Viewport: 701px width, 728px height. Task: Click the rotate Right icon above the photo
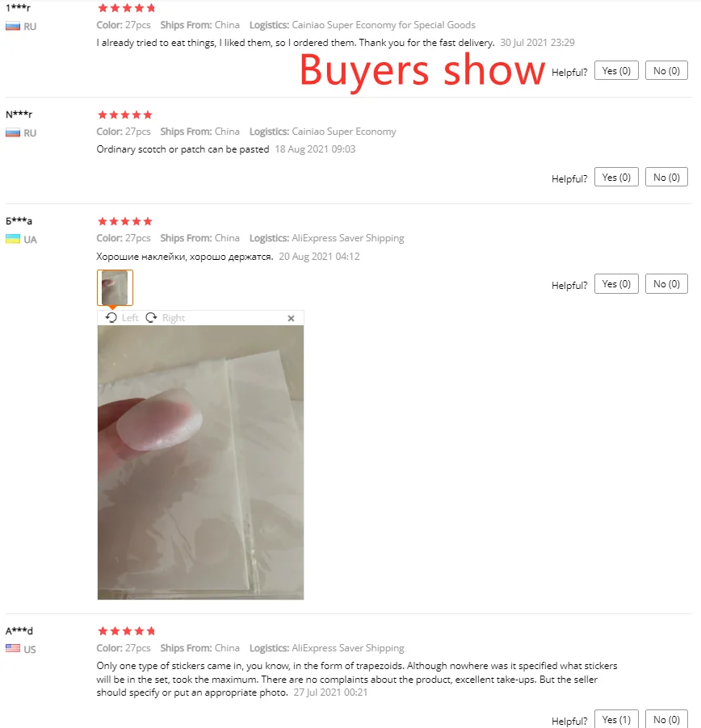pos(152,317)
